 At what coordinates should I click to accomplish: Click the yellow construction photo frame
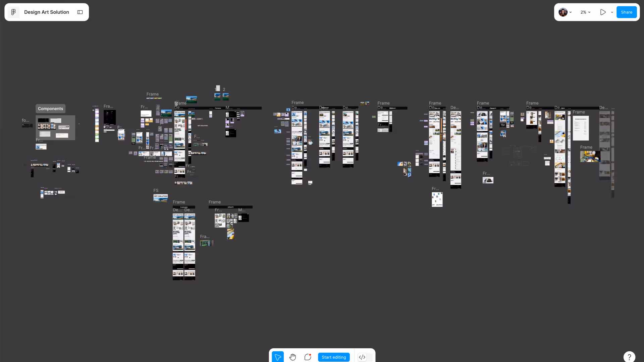click(x=590, y=156)
